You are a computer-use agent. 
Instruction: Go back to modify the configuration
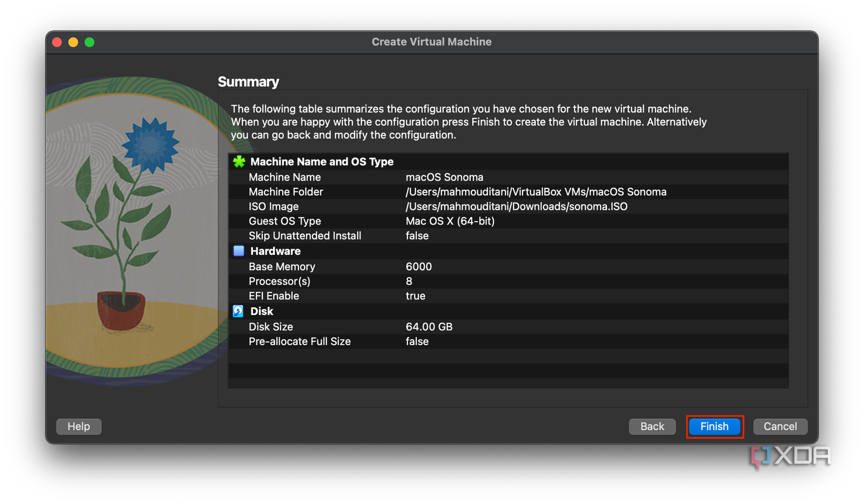point(652,427)
